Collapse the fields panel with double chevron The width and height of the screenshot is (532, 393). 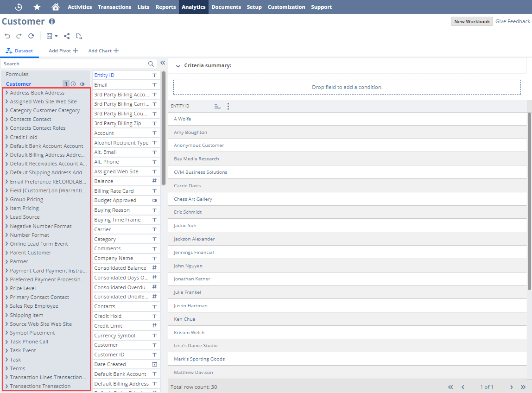[x=163, y=63]
